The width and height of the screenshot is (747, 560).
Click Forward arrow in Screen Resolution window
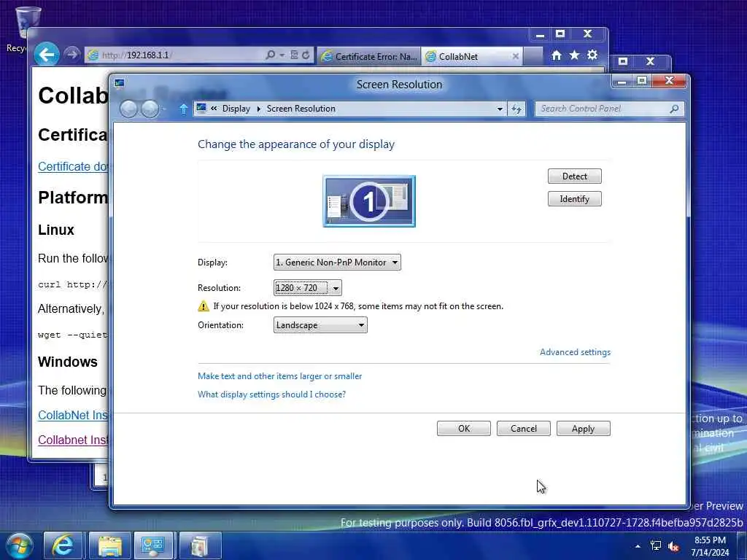click(x=150, y=109)
